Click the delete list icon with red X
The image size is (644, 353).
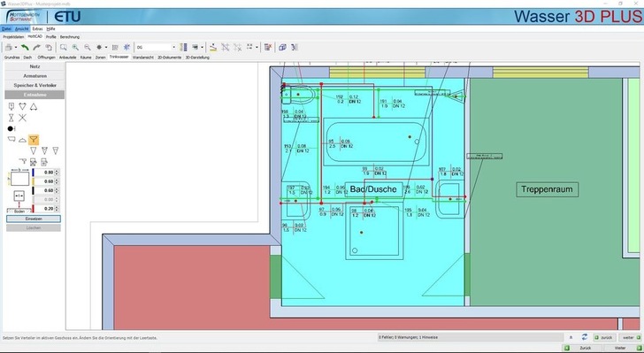pos(268,47)
